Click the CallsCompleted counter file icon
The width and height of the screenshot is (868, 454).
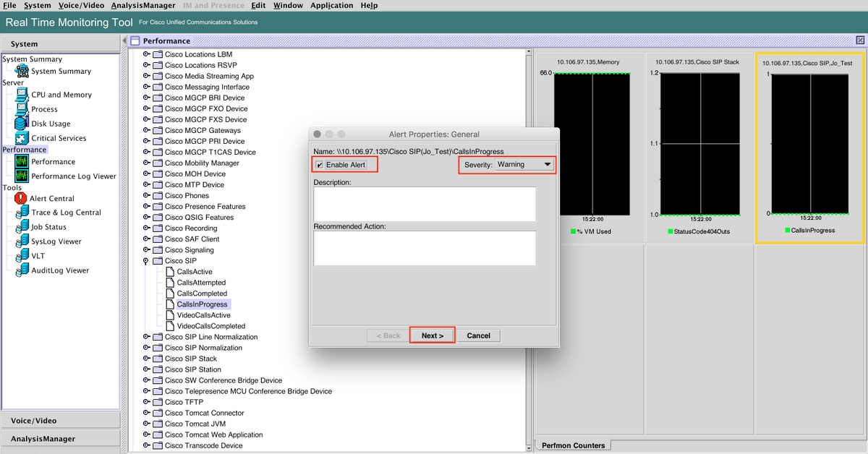(x=170, y=294)
